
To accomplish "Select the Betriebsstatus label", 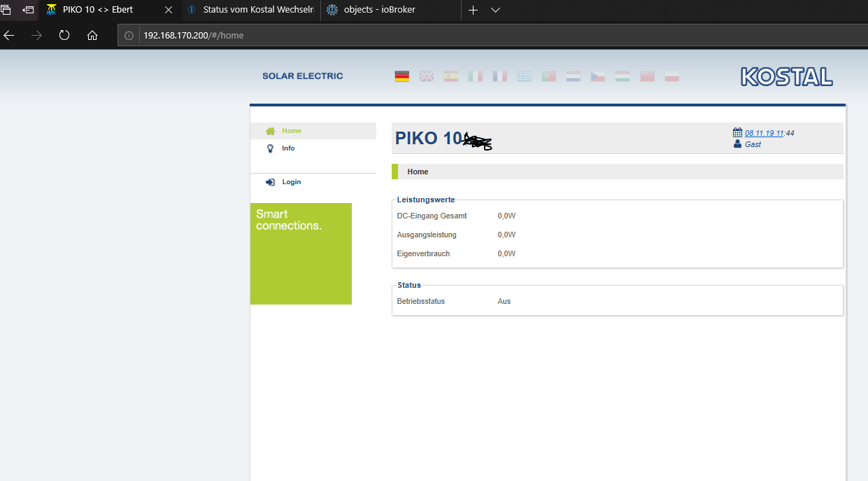I will coord(420,301).
